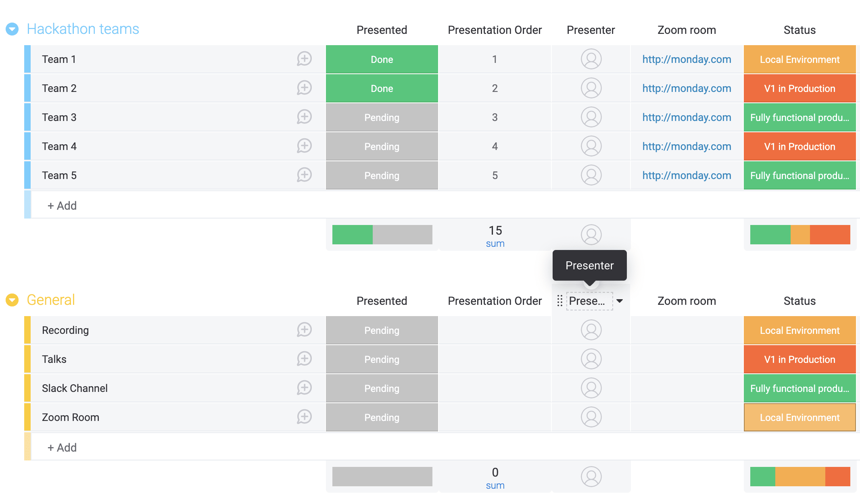Assign presenter avatar for Zoom Room
The height and width of the screenshot is (504, 860).
591,417
